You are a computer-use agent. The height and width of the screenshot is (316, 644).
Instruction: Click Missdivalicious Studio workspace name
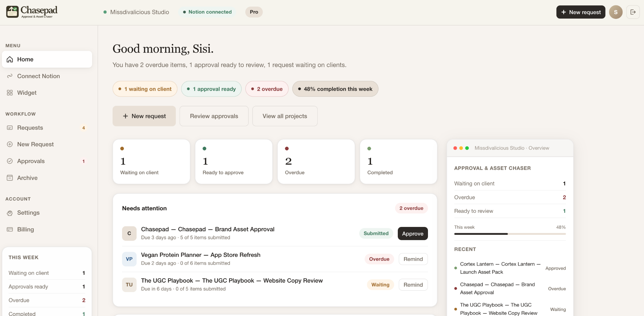click(140, 12)
